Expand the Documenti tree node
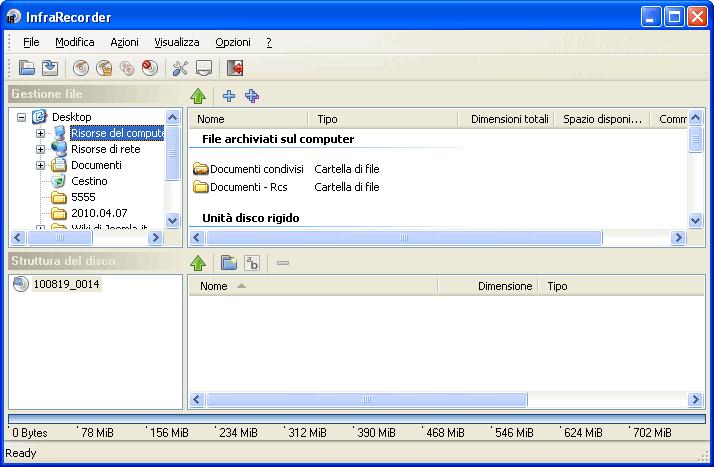 tap(40, 165)
